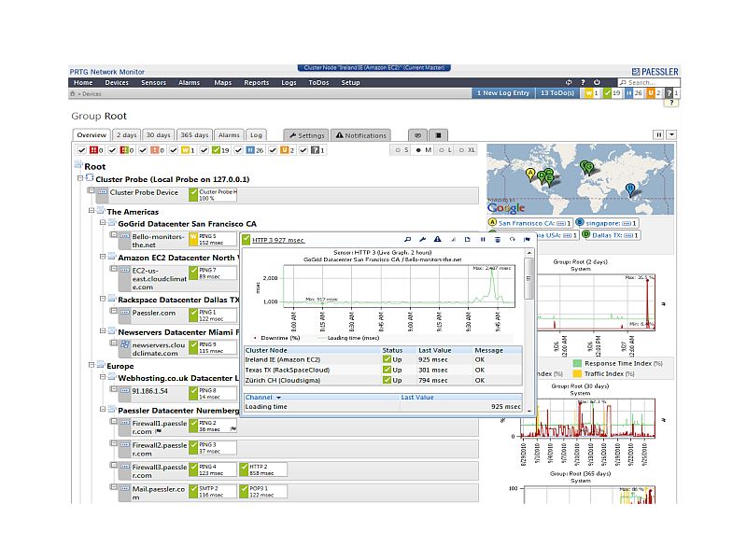Click the Traffic Index yellow legend swatch
The image size is (747, 560).
(577, 374)
